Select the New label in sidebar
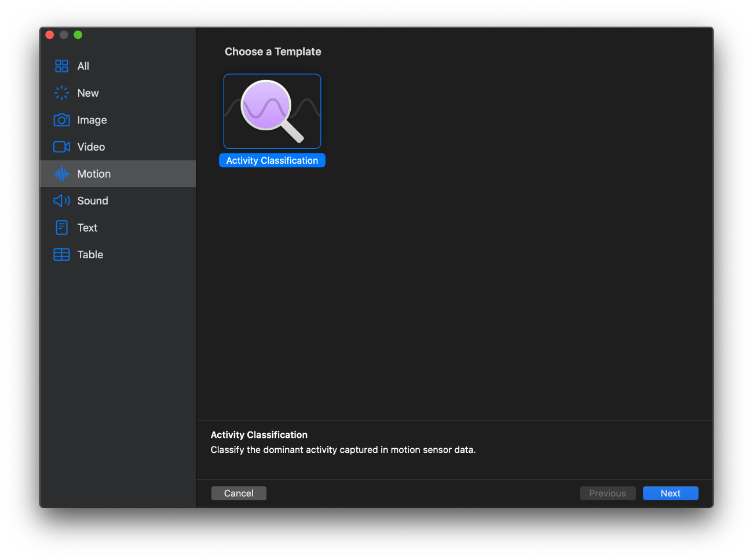The height and width of the screenshot is (560, 753). pos(88,93)
